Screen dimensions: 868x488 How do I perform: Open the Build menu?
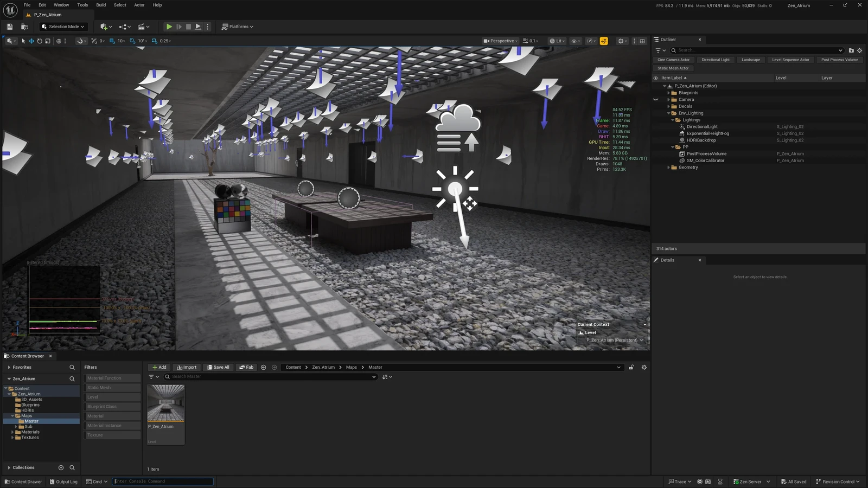coord(101,5)
